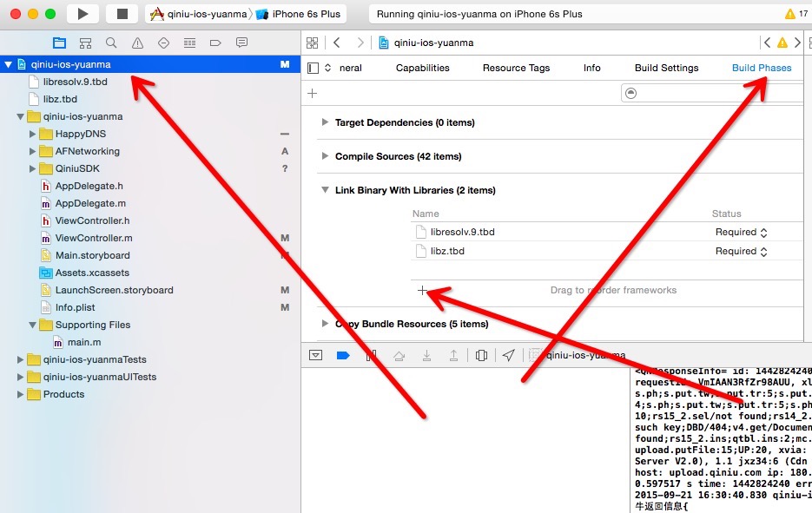The image size is (812, 513).
Task: Expand Copy Bundle Resources section
Action: (325, 324)
